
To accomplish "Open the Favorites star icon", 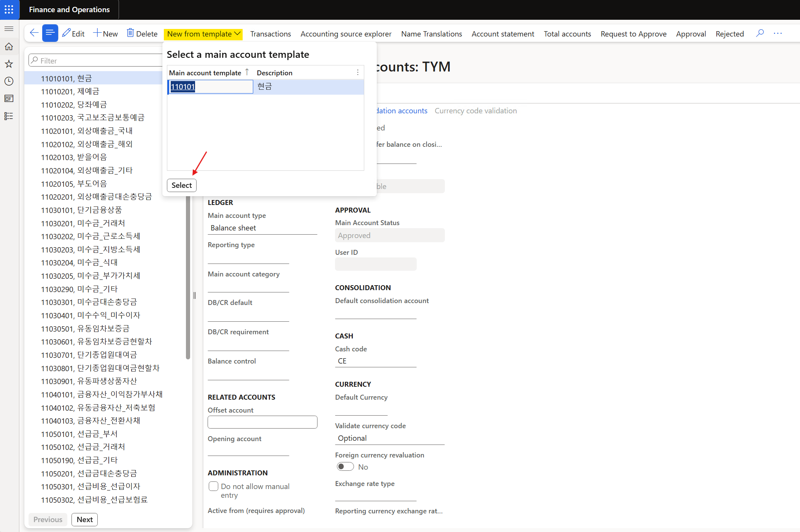I will pyautogui.click(x=9, y=64).
